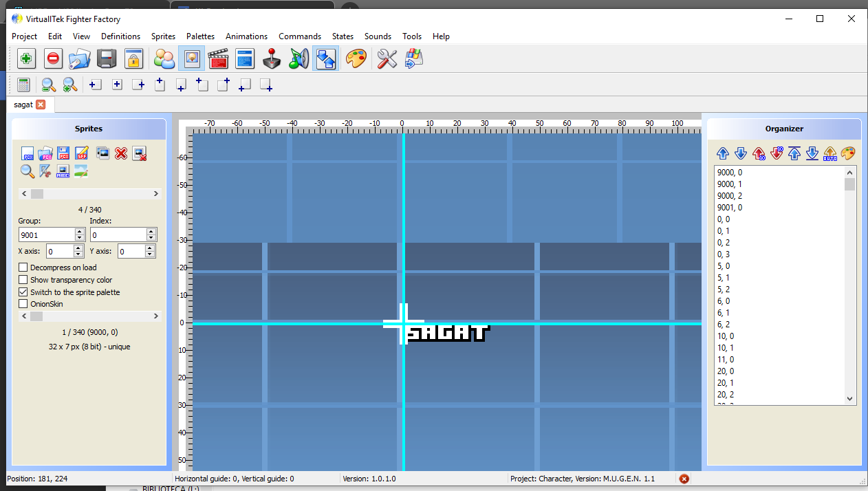
Task: Click into the Index input field
Action: coord(118,235)
